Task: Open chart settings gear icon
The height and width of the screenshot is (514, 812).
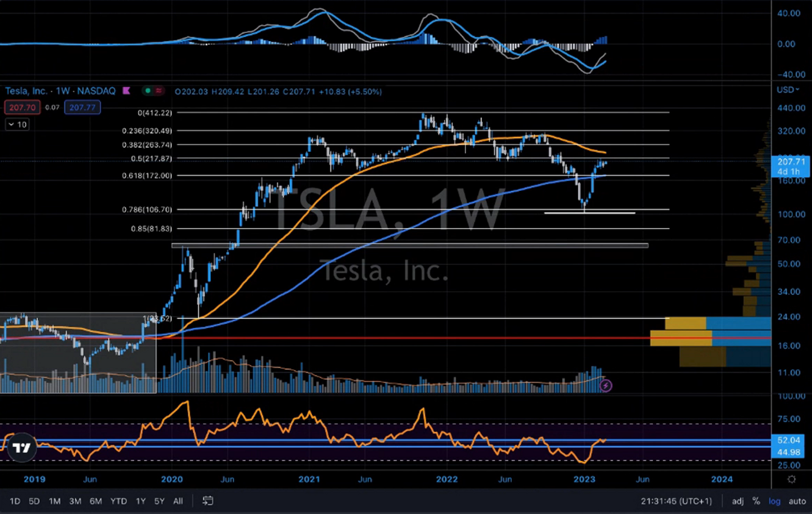Action: (x=791, y=479)
